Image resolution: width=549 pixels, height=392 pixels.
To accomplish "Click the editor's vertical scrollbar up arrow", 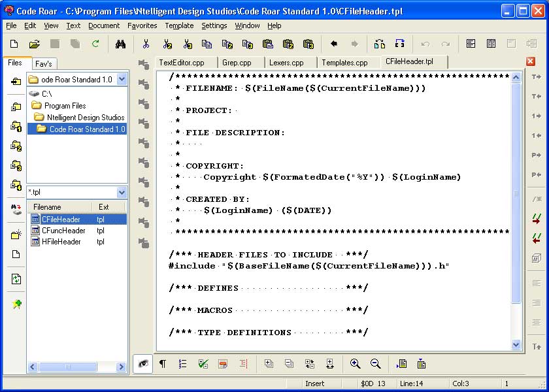I will click(516, 77).
